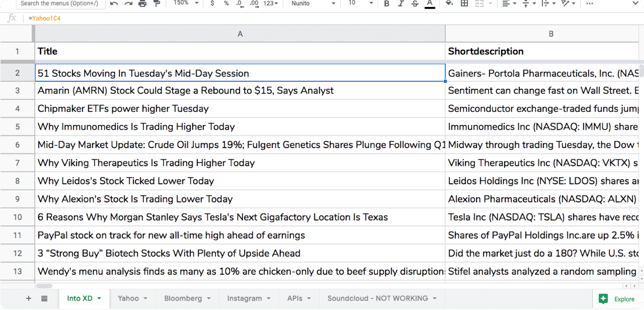Open the Nunito font dropdown
644x310 pixels.
tap(313, 4)
